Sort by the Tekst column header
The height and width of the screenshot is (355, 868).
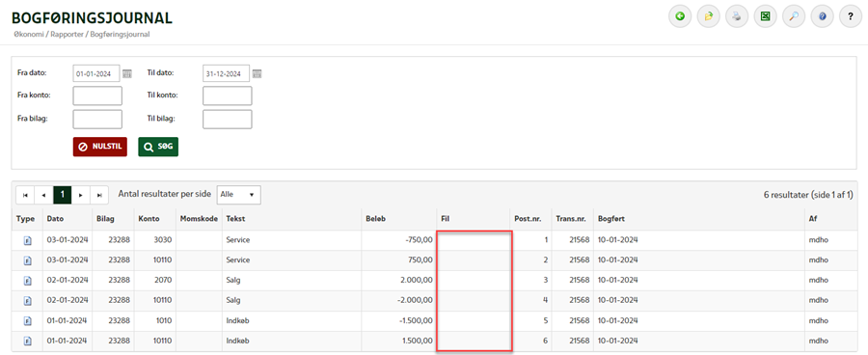[235, 219]
